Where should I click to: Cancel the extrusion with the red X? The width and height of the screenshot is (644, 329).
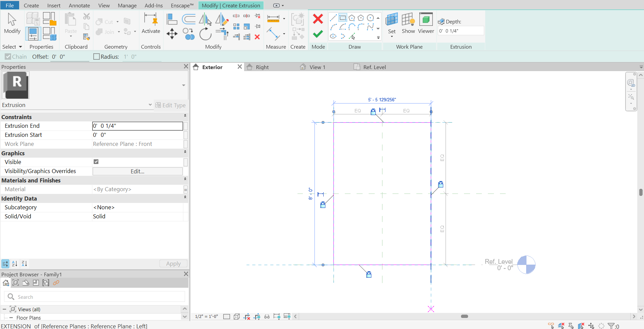tap(318, 19)
